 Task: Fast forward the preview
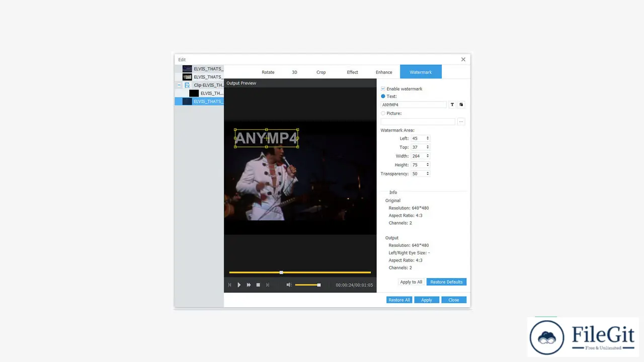coord(249,285)
